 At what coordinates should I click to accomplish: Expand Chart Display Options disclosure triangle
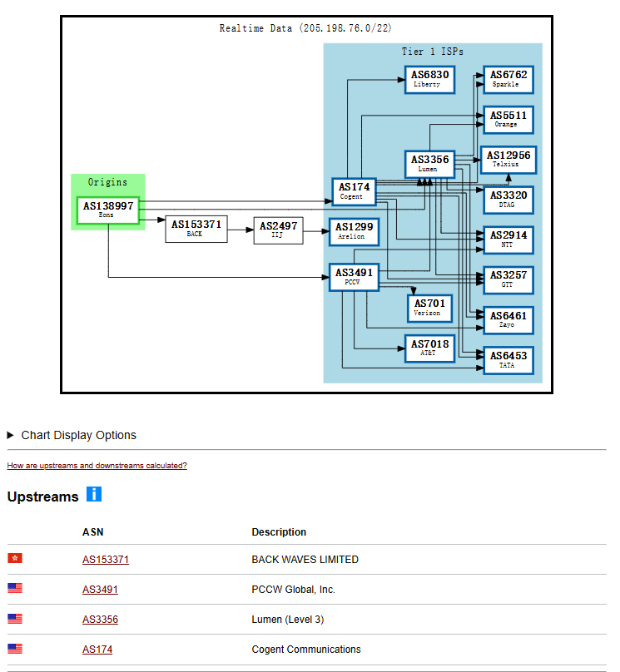[11, 436]
